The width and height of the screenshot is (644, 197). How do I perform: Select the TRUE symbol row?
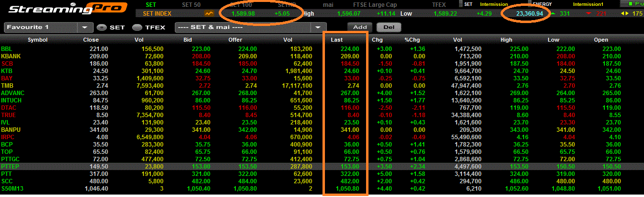tap(9, 115)
